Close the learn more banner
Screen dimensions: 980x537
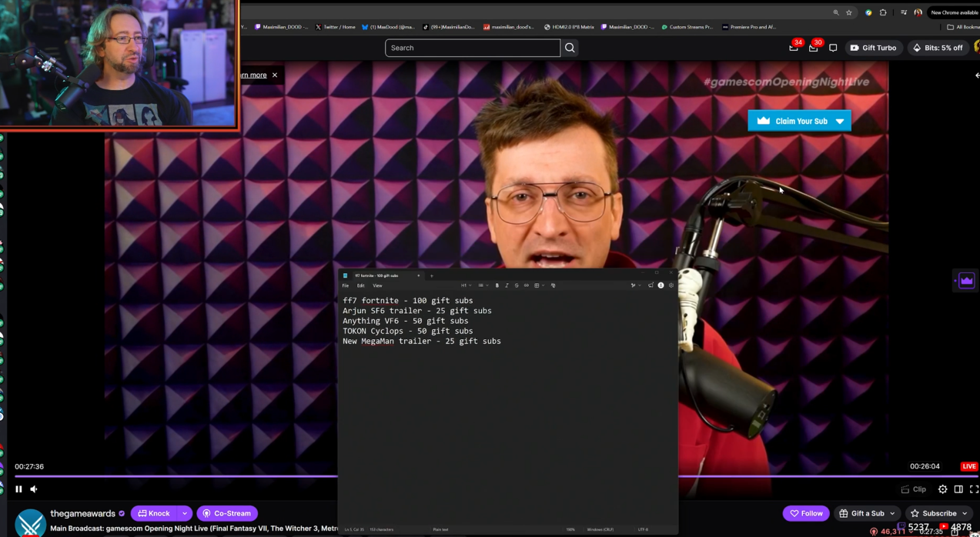(275, 75)
